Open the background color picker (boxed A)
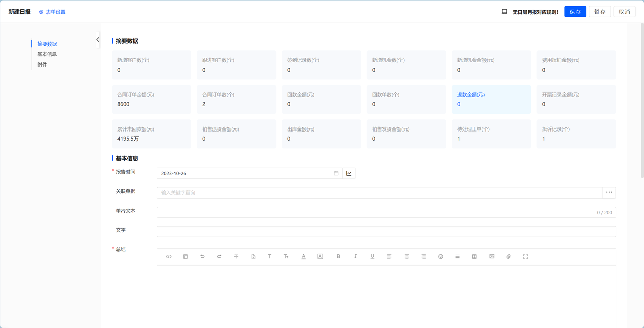The height and width of the screenshot is (328, 644). (320, 257)
